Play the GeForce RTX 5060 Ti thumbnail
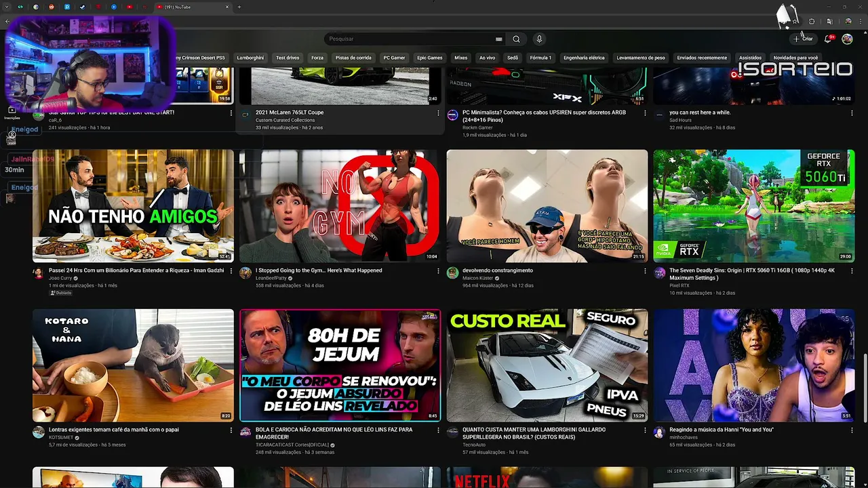868x488 pixels. (x=754, y=206)
